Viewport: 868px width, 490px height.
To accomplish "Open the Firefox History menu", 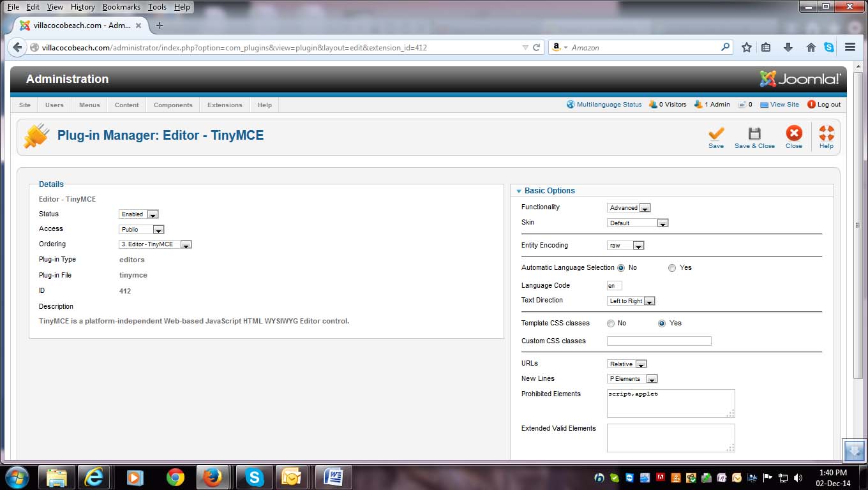I will (82, 7).
